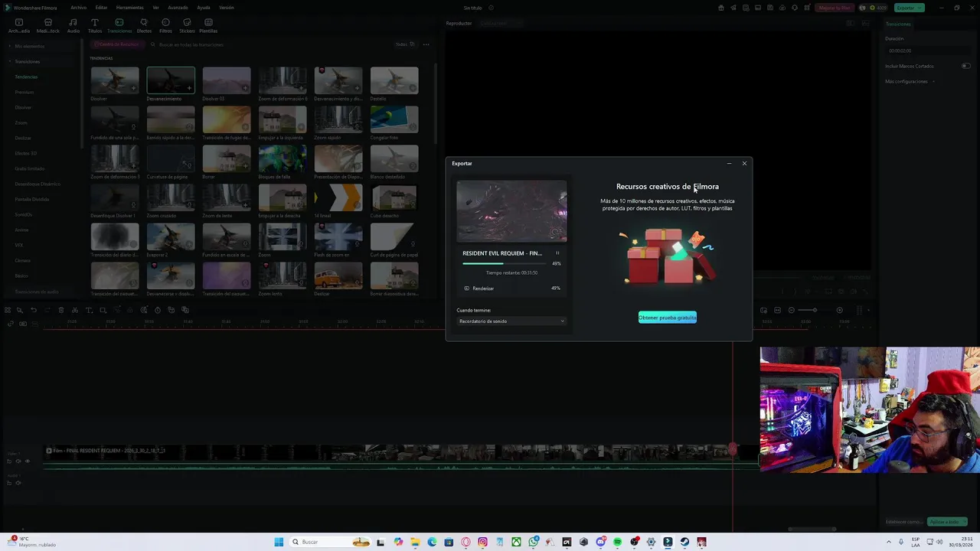This screenshot has height=551, width=980.
Task: Open the three-dots more options menu
Action: pos(426,44)
